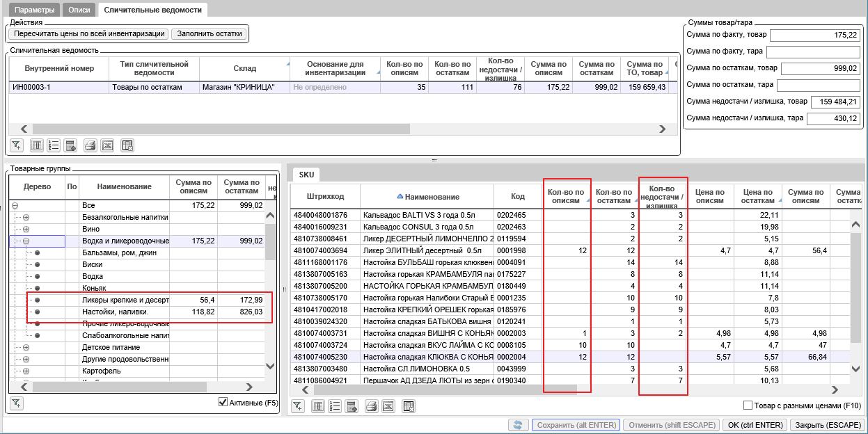Click the print icon under the SKU table
The height and width of the screenshot is (434, 868).
coord(370,406)
